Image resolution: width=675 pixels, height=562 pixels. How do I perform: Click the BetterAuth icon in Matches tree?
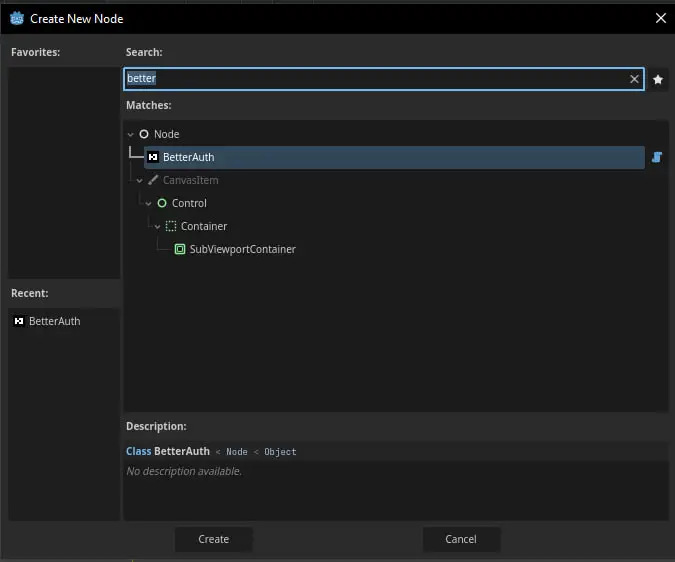[x=153, y=157]
